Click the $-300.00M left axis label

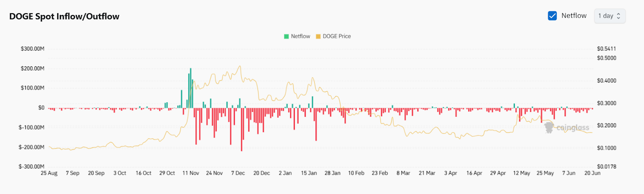32,167
